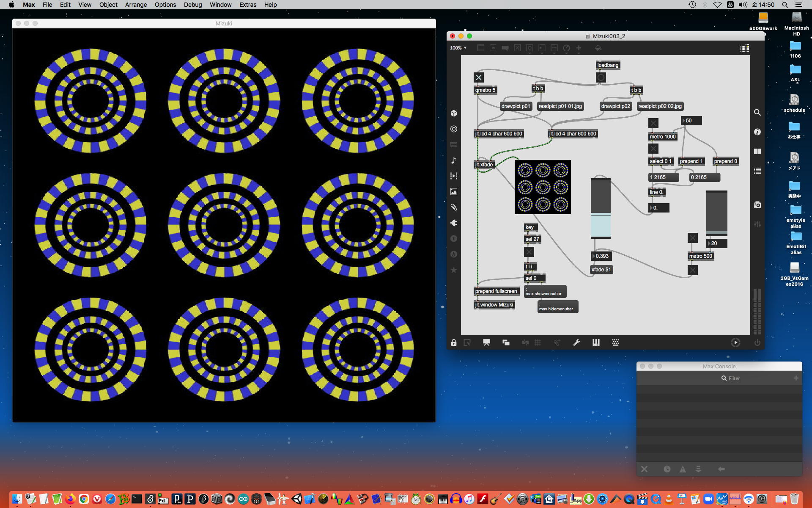Open the Audio files note icon
This screenshot has width=812, height=508.
[x=454, y=160]
